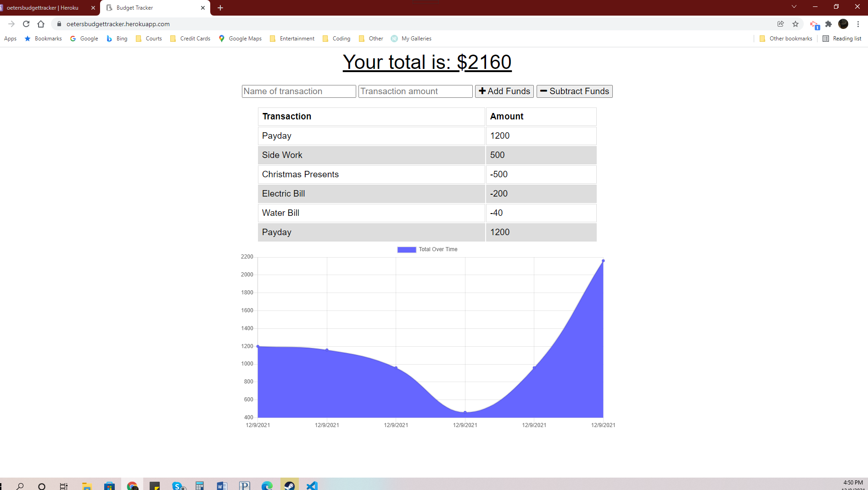Expand the Other bookmarks folder

[x=786, y=39]
